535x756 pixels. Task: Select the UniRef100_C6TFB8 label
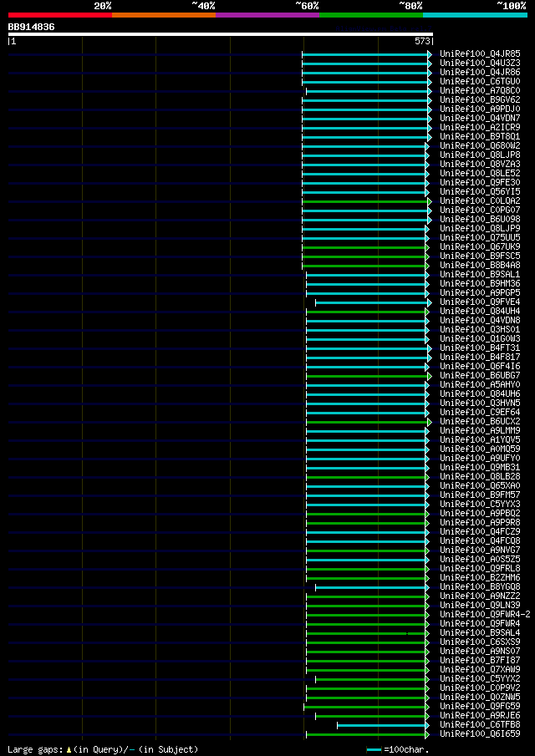[480, 724]
